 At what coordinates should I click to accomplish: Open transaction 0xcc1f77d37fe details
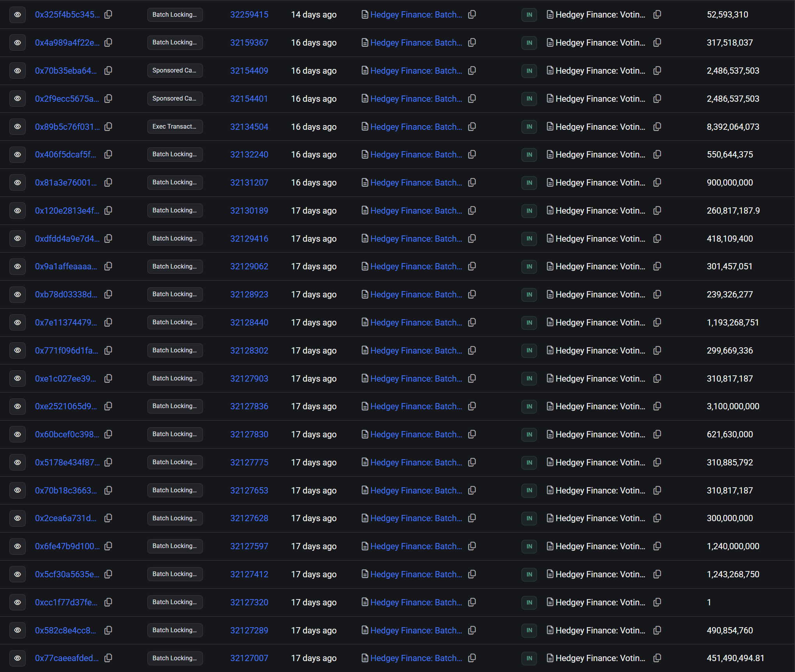click(x=66, y=602)
